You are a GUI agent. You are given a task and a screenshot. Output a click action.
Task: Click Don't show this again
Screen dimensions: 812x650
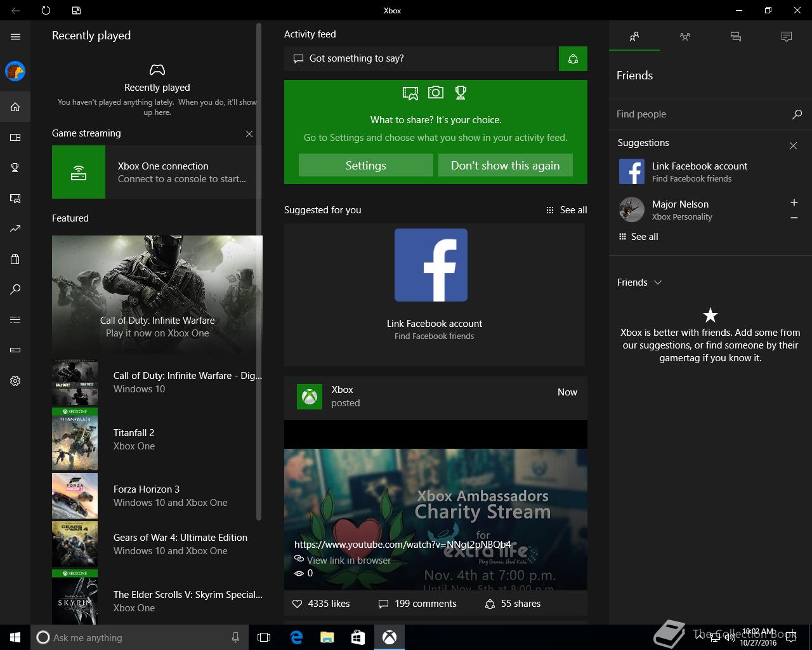pyautogui.click(x=506, y=165)
